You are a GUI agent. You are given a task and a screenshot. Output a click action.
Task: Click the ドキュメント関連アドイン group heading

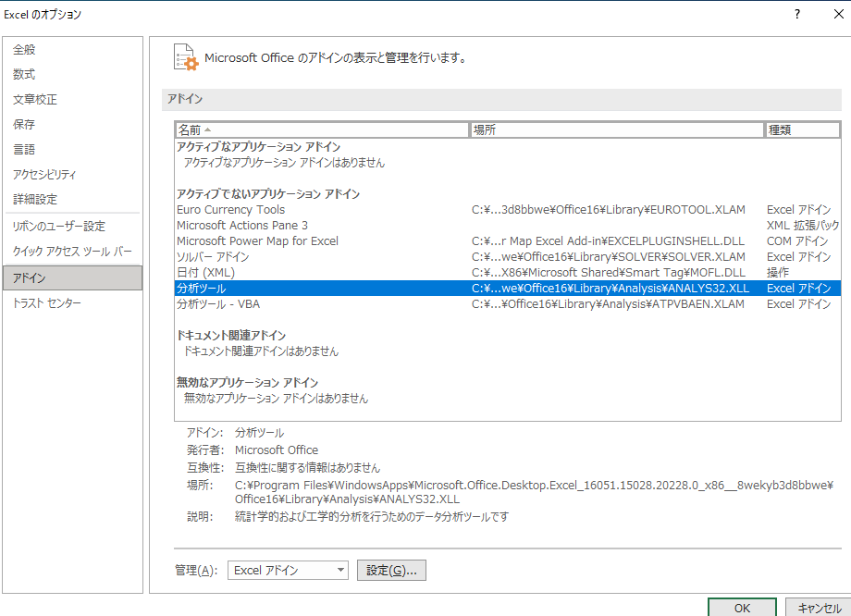point(231,336)
